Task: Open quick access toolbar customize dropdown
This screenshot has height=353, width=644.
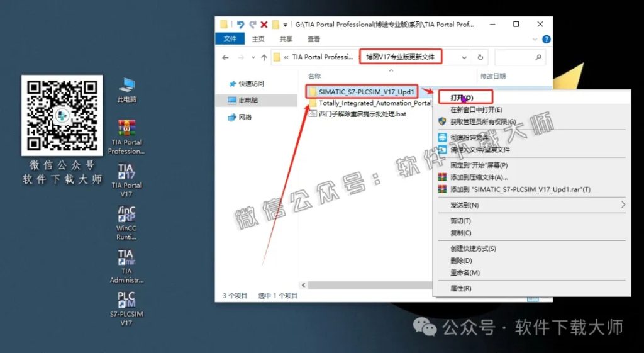Action: click(285, 25)
